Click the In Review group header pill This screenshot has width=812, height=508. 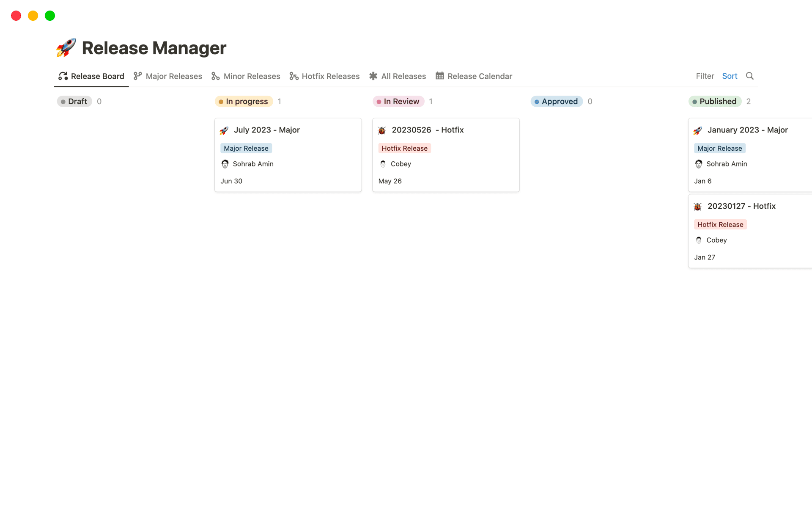[398, 101]
